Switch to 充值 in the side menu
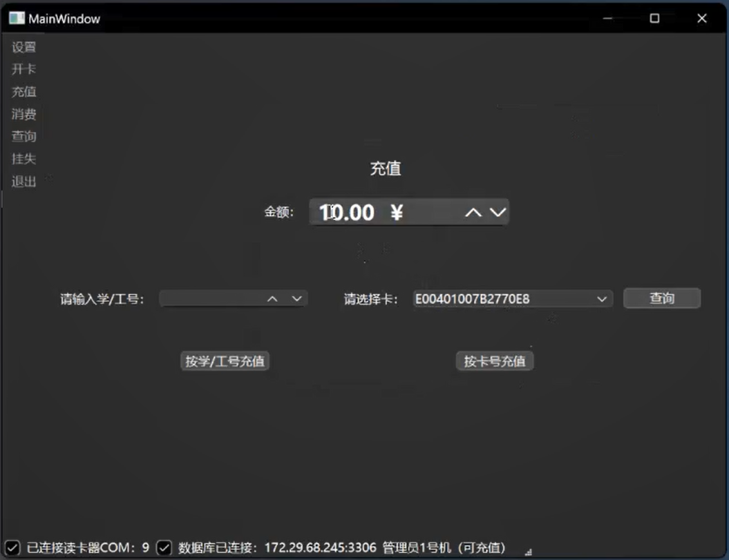 coord(24,92)
